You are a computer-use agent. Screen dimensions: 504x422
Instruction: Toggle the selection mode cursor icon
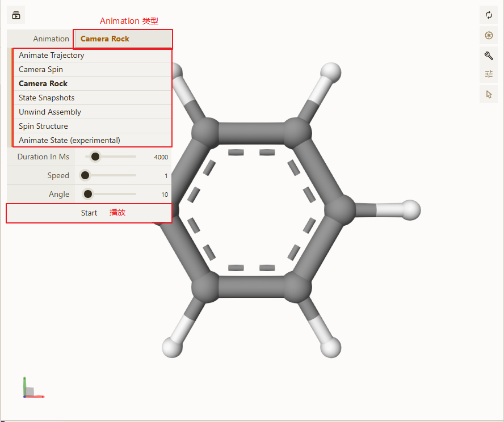489,94
